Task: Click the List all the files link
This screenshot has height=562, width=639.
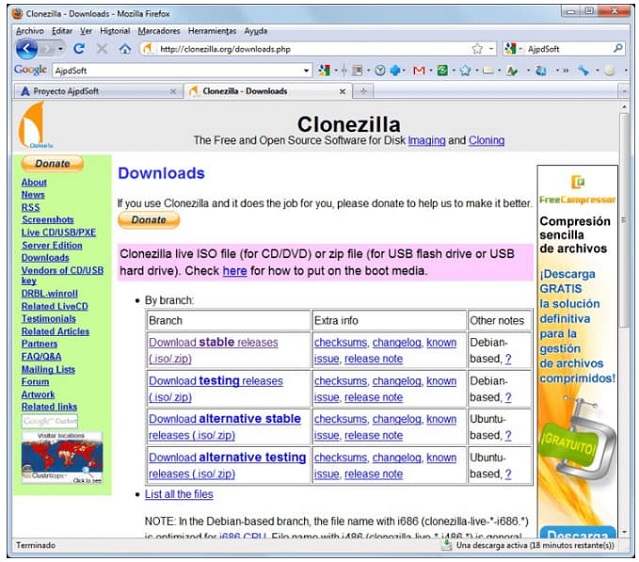Action: coord(179,494)
